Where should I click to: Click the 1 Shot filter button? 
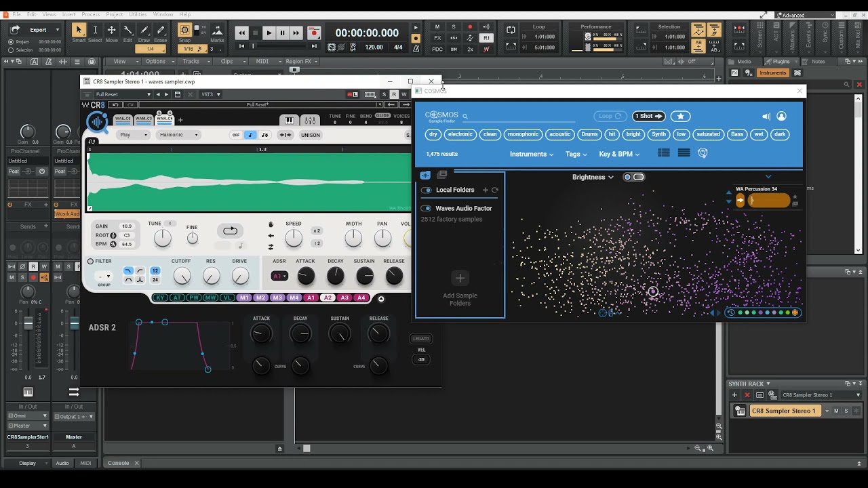pos(649,116)
